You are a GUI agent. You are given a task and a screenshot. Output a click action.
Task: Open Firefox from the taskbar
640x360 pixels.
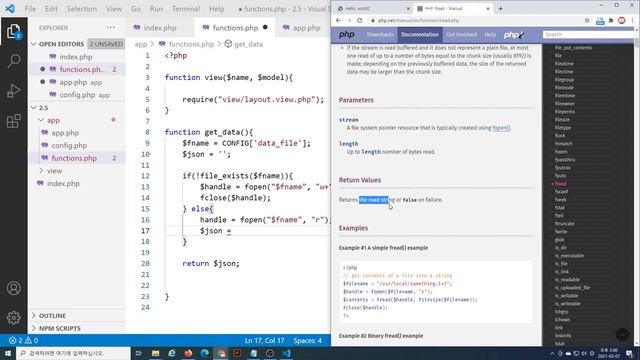point(188,353)
